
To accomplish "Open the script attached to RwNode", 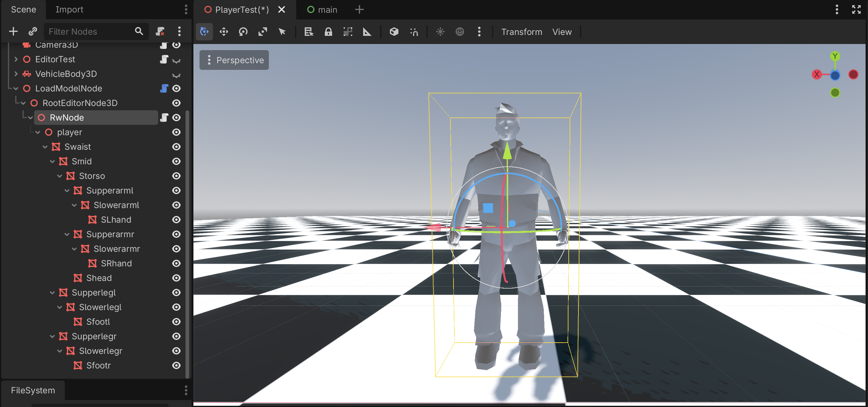I will click(x=164, y=118).
